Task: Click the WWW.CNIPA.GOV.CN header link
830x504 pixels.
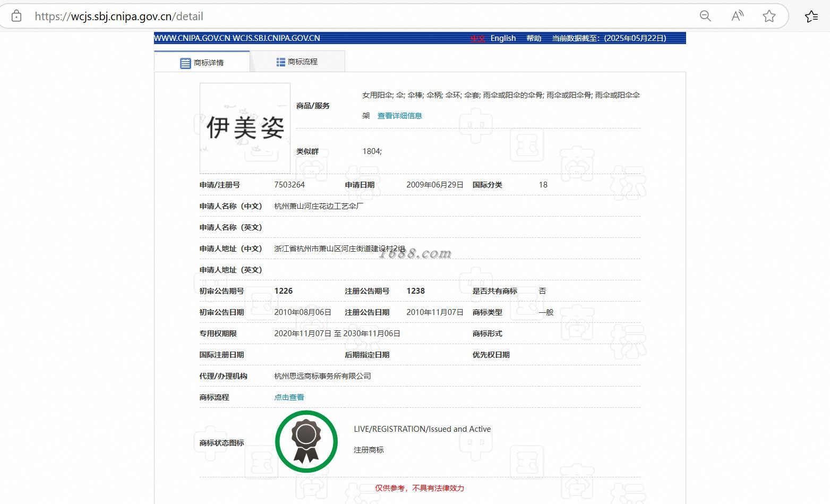Action: [192, 38]
